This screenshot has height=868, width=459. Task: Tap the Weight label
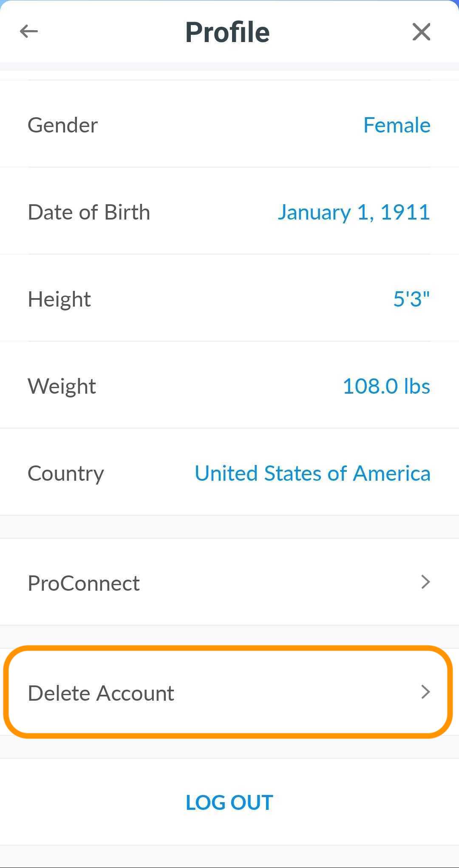point(62,386)
